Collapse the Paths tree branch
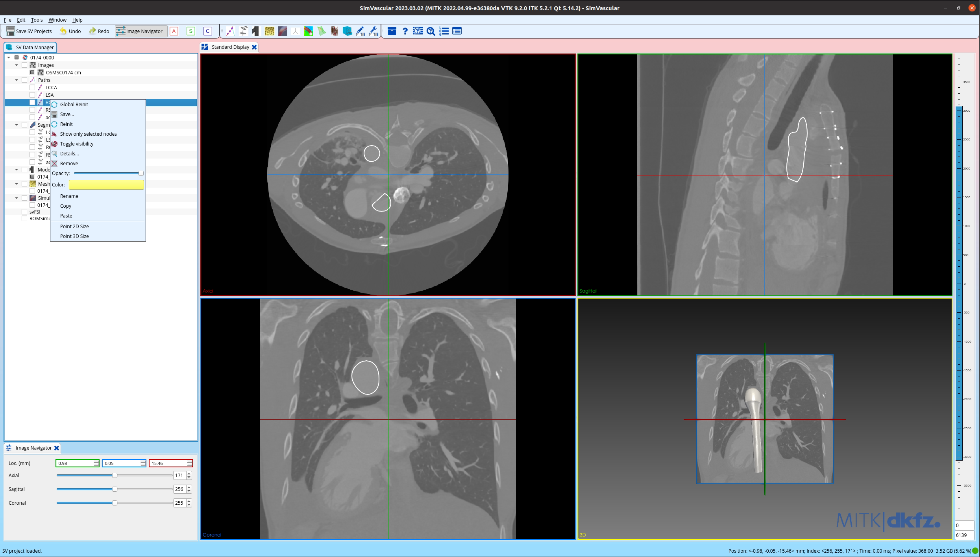This screenshot has height=557, width=980. 16,80
